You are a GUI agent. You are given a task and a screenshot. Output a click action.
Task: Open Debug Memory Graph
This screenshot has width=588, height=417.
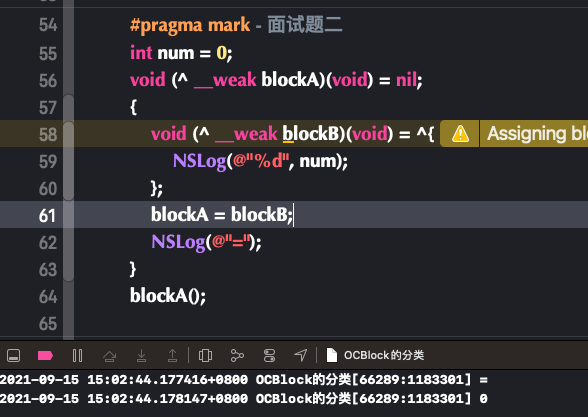(237, 355)
